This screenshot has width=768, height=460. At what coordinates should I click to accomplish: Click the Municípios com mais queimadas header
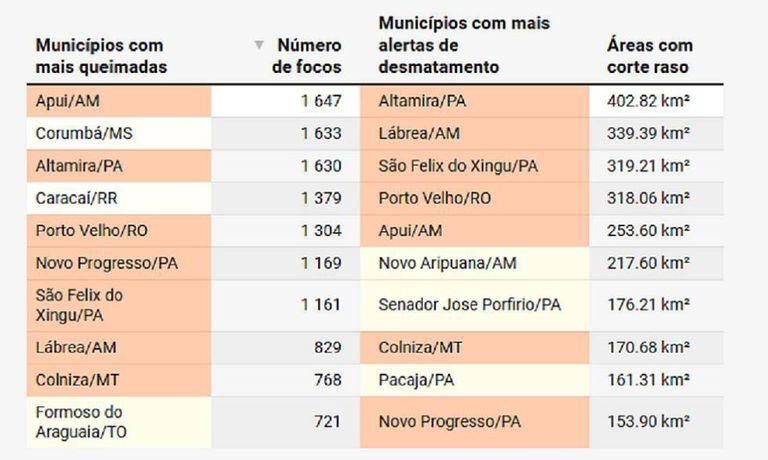pyautogui.click(x=100, y=56)
